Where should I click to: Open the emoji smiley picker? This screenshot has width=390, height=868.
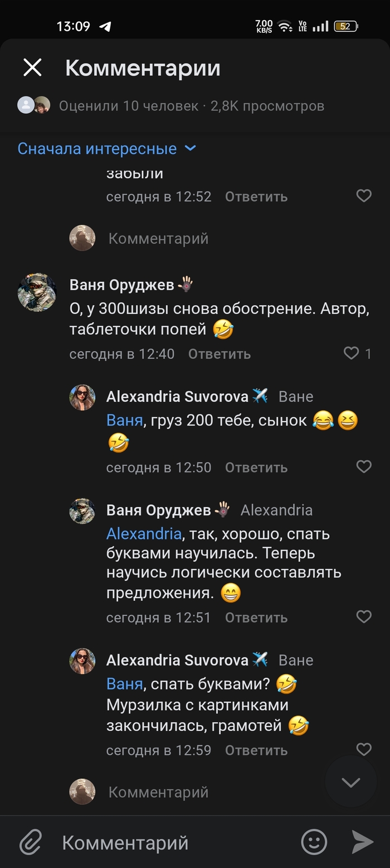tap(314, 842)
